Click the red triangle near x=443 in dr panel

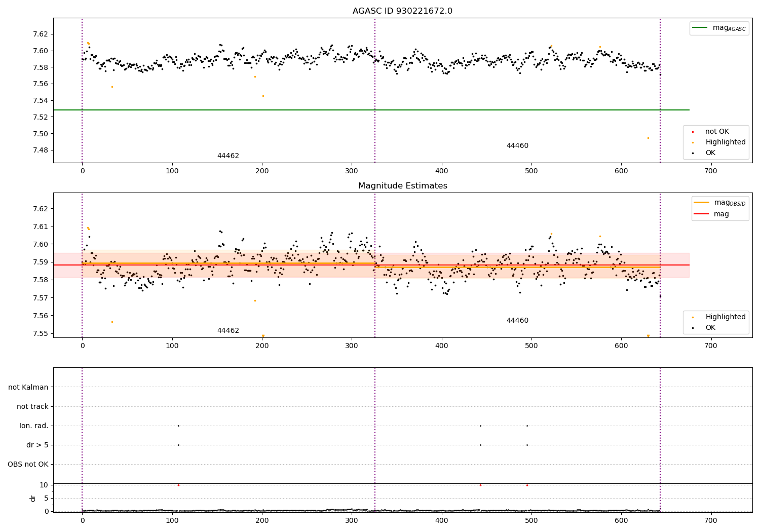480,485
